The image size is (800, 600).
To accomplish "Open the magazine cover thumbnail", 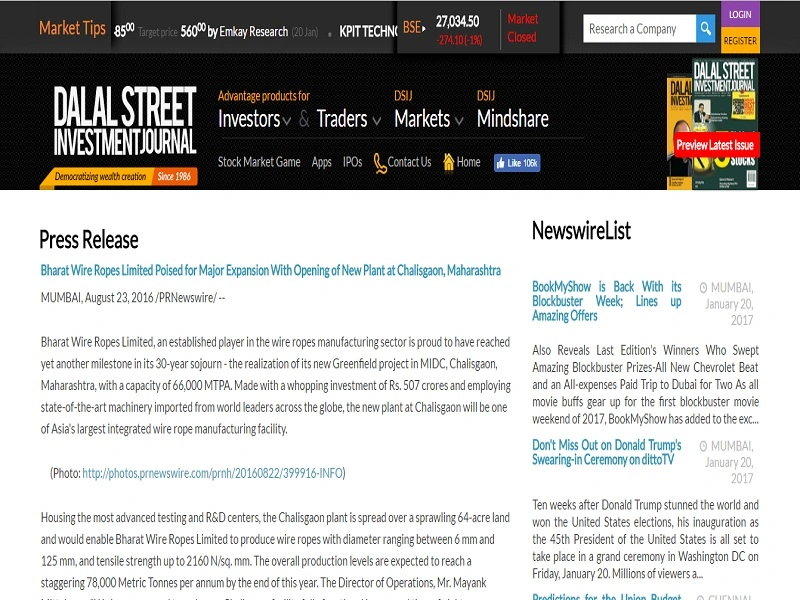I will (713, 122).
